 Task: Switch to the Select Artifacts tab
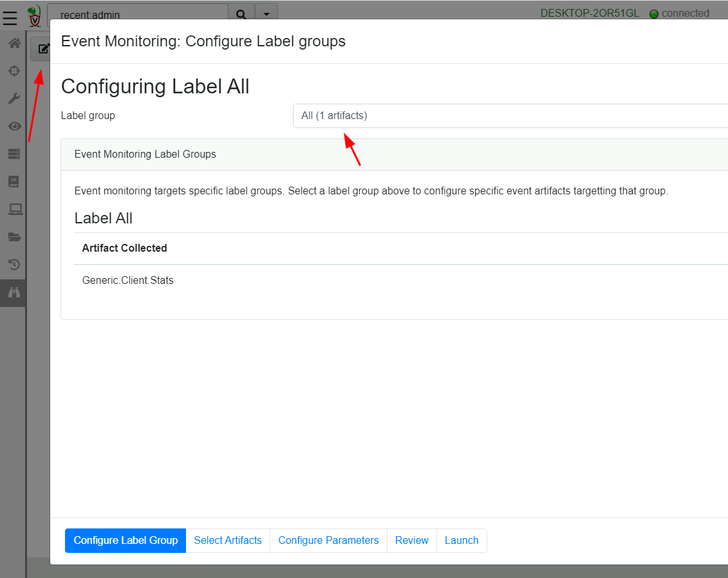point(228,540)
